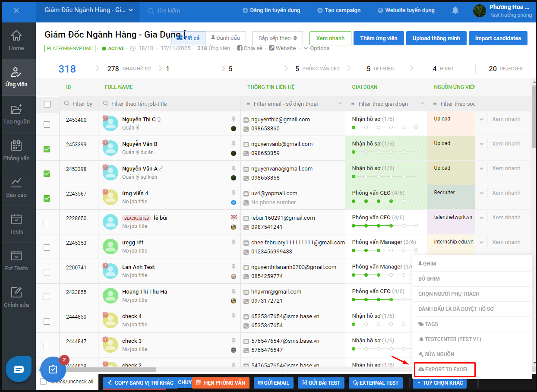Click the GỬI EMAIL button
The image size is (537, 392).
(x=274, y=383)
